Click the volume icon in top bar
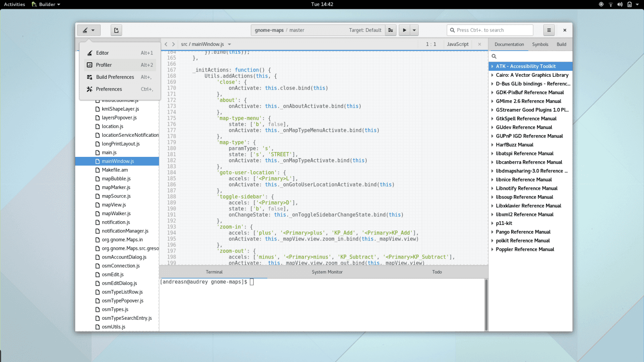Screen dimensions: 644x362 620,4
